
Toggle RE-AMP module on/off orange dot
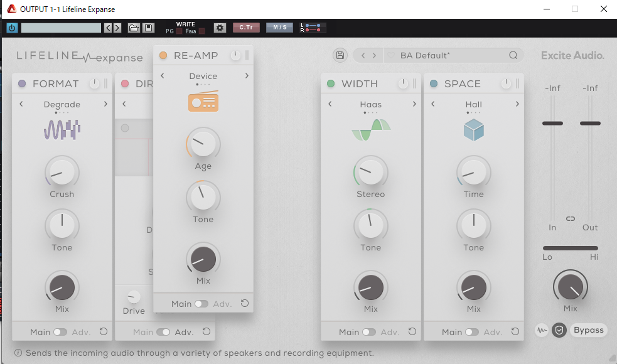tap(163, 55)
